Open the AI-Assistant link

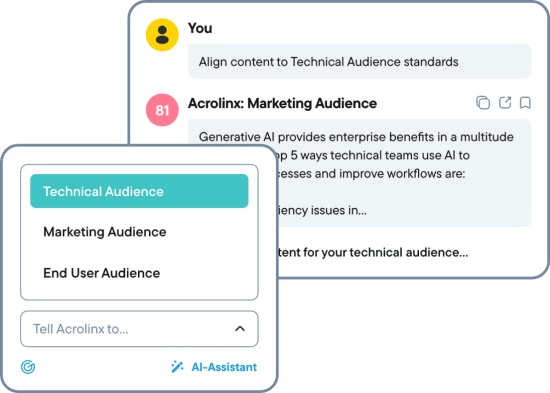click(224, 367)
